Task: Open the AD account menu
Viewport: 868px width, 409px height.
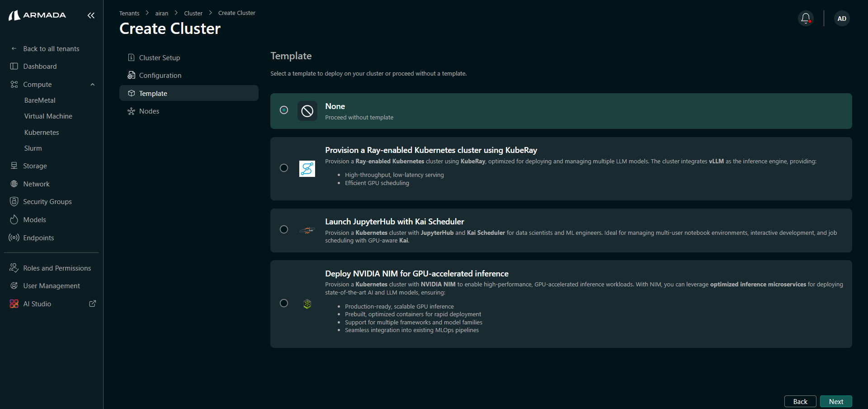Action: [x=842, y=18]
